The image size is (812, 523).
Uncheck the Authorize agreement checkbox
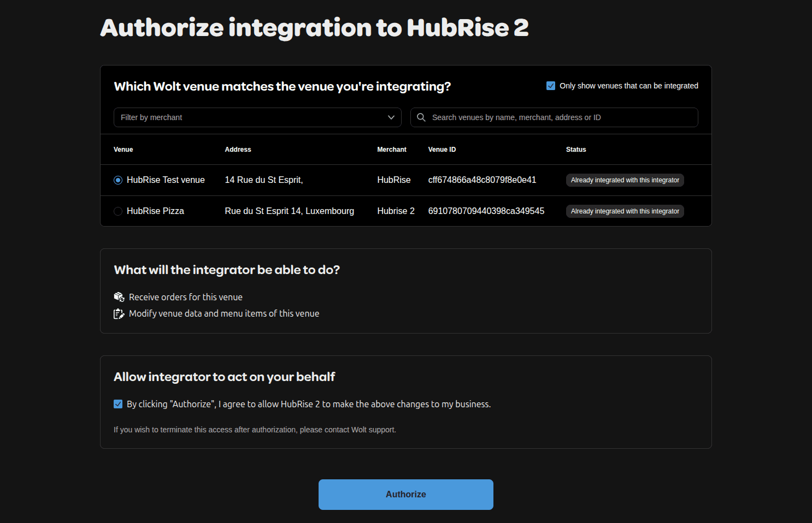coord(118,404)
